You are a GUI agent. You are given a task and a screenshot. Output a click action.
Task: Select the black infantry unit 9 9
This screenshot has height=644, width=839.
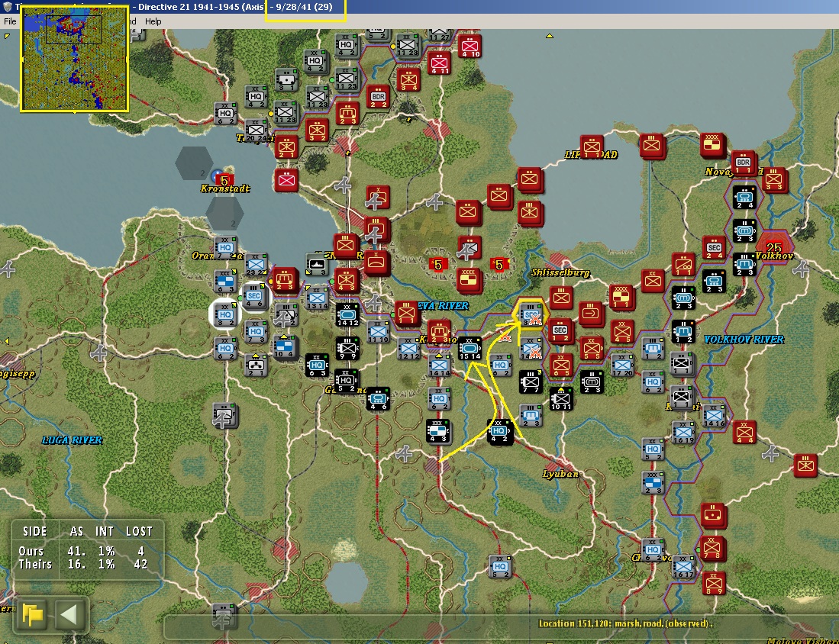(x=347, y=348)
